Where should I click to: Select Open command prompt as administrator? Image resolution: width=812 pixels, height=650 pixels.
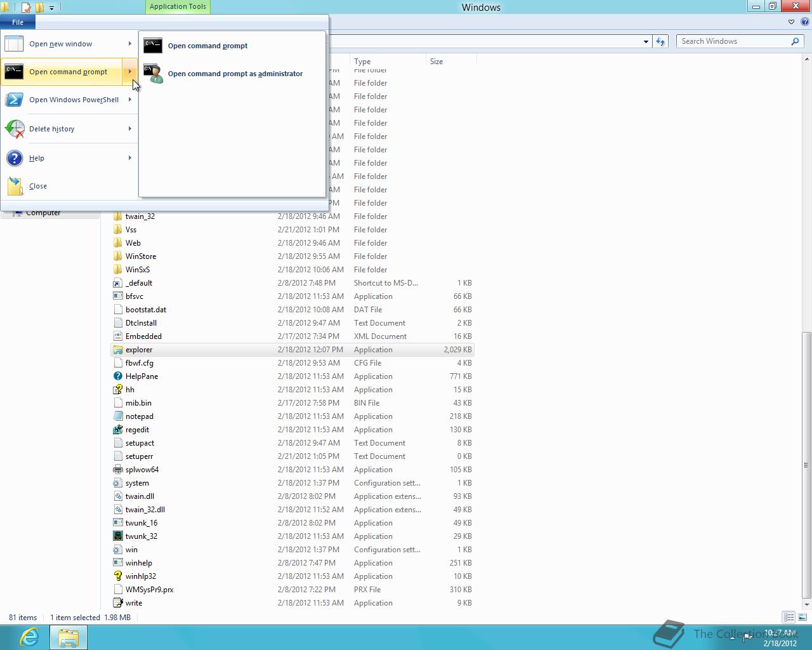pos(232,74)
